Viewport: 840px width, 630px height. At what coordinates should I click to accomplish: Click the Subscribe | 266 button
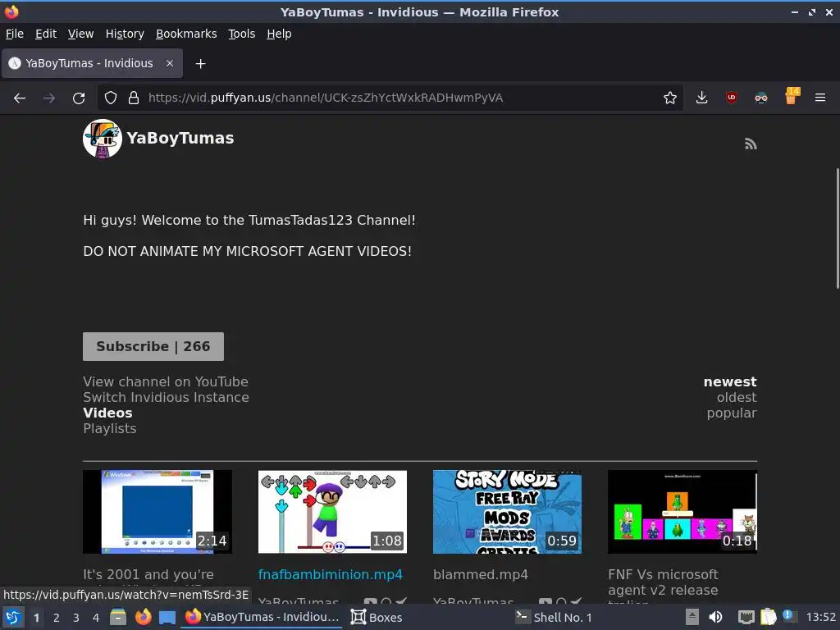pyautogui.click(x=153, y=347)
